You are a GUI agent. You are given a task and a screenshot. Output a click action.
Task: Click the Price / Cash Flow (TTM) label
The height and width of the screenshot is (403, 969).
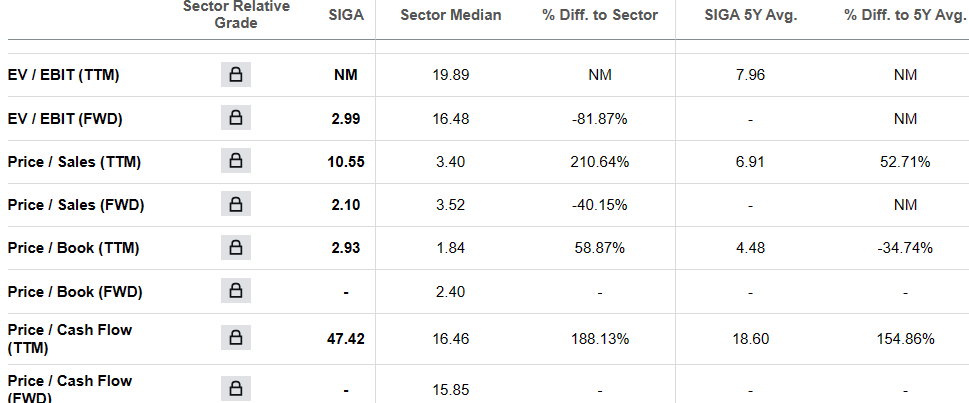pyautogui.click(x=69, y=339)
